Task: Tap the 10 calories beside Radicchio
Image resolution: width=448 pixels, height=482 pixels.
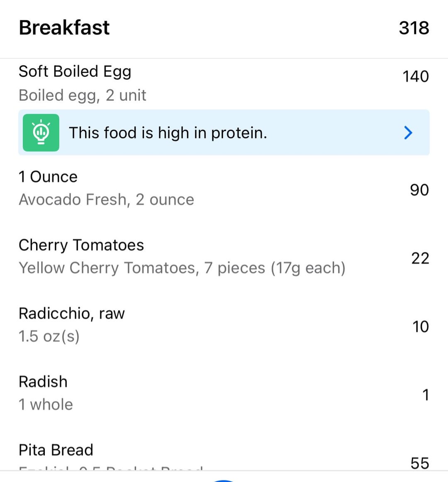Action: click(421, 326)
